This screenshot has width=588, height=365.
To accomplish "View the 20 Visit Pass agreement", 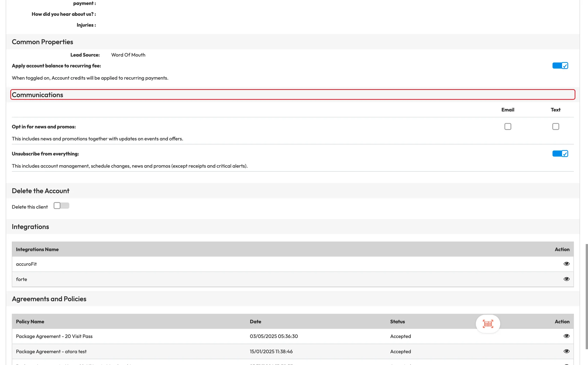I will (566, 336).
